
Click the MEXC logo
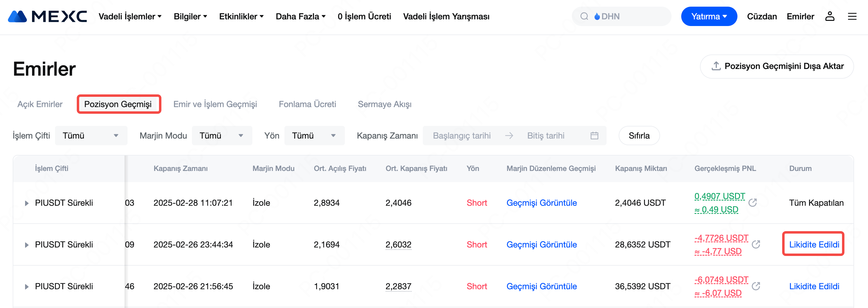tap(47, 16)
